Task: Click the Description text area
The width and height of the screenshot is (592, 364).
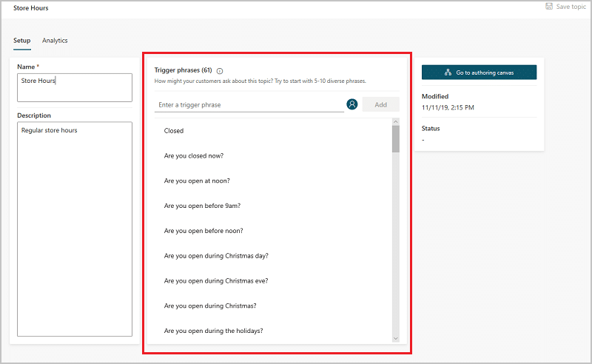Action: coord(75,229)
